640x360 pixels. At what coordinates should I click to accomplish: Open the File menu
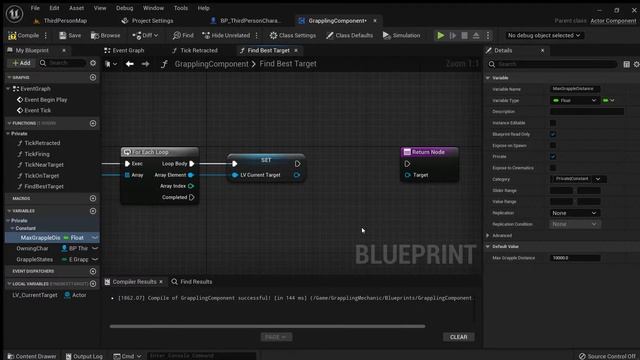(x=35, y=8)
